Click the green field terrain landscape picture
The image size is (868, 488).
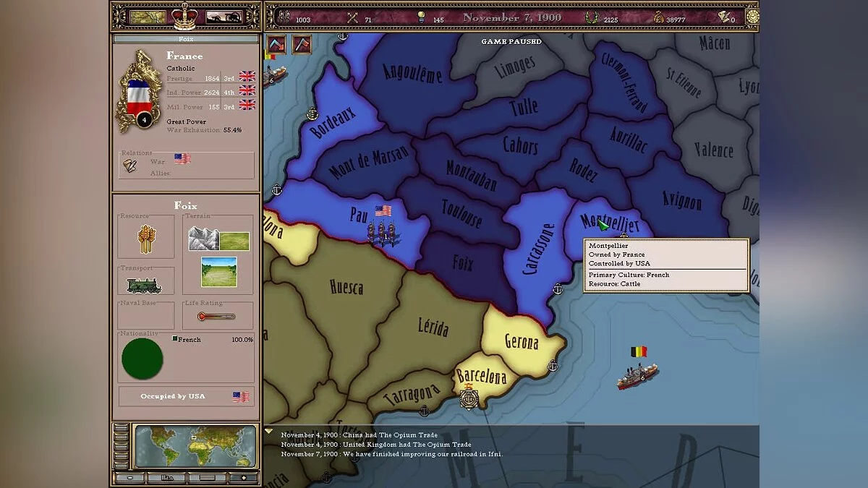(219, 272)
